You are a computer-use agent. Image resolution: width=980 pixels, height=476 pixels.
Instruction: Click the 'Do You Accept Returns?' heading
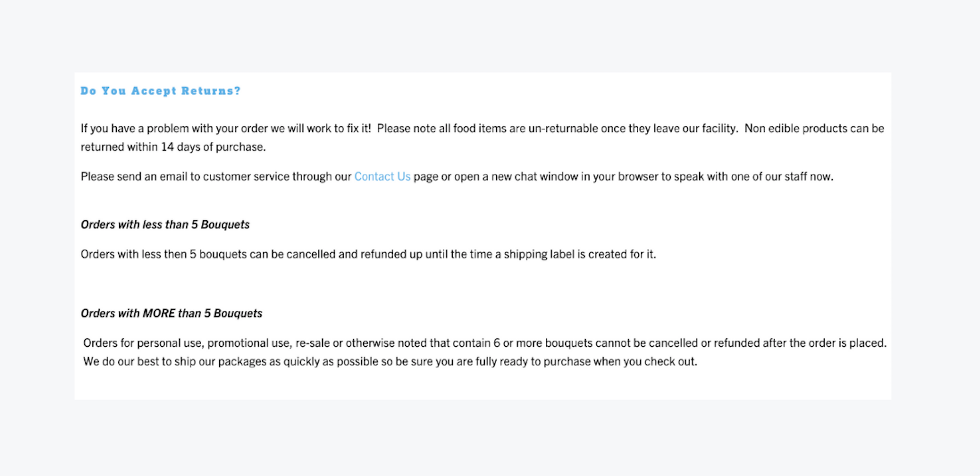coord(161,91)
